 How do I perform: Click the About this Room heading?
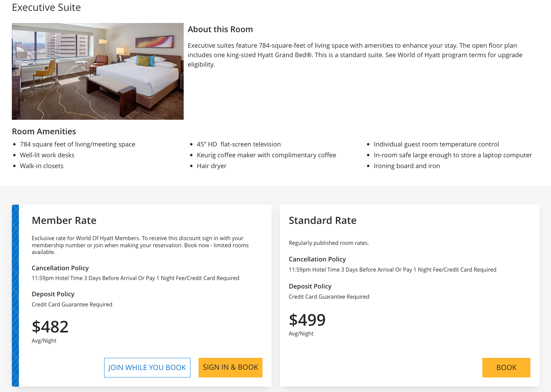220,29
